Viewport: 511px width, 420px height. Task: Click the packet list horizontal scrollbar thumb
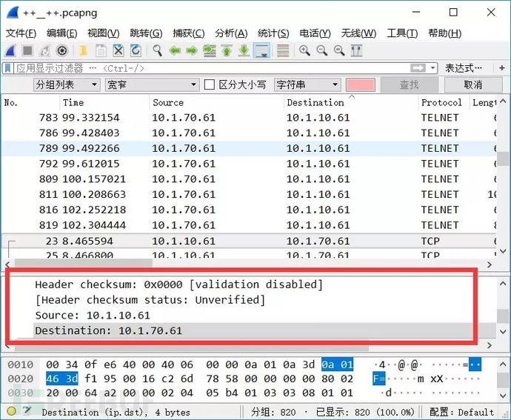tap(83, 264)
